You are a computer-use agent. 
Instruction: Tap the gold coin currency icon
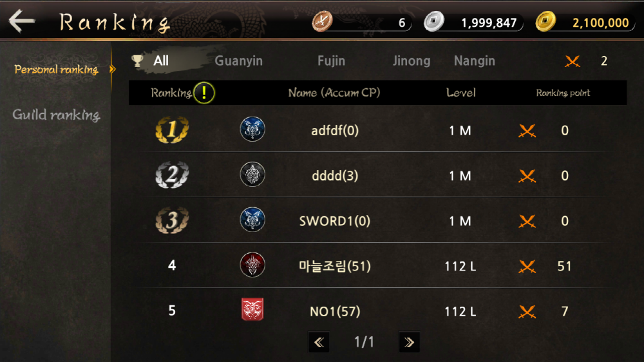click(546, 21)
